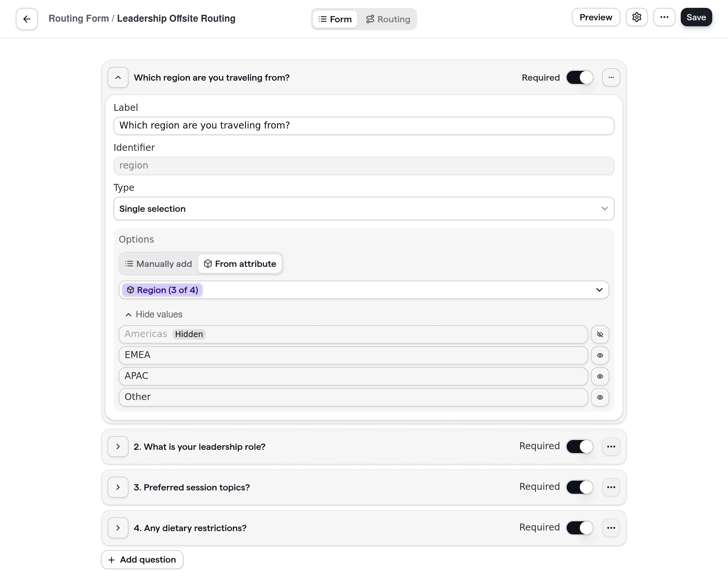Hide the EMEA option value

(600, 355)
